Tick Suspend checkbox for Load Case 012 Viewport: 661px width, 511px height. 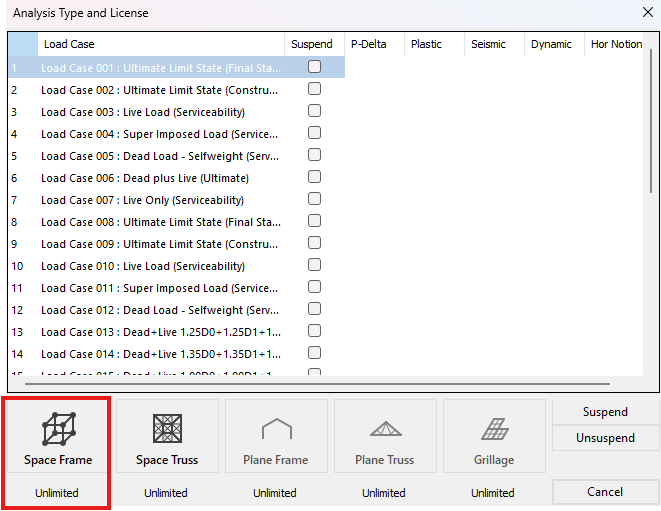coord(314,309)
